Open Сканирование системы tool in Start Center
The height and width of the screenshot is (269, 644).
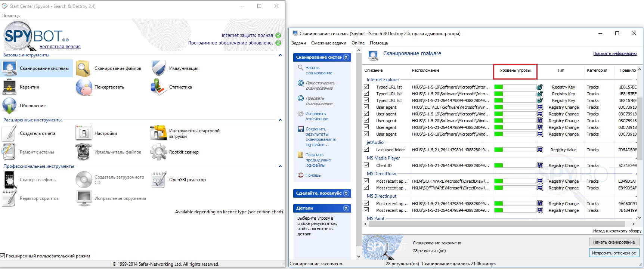click(37, 68)
